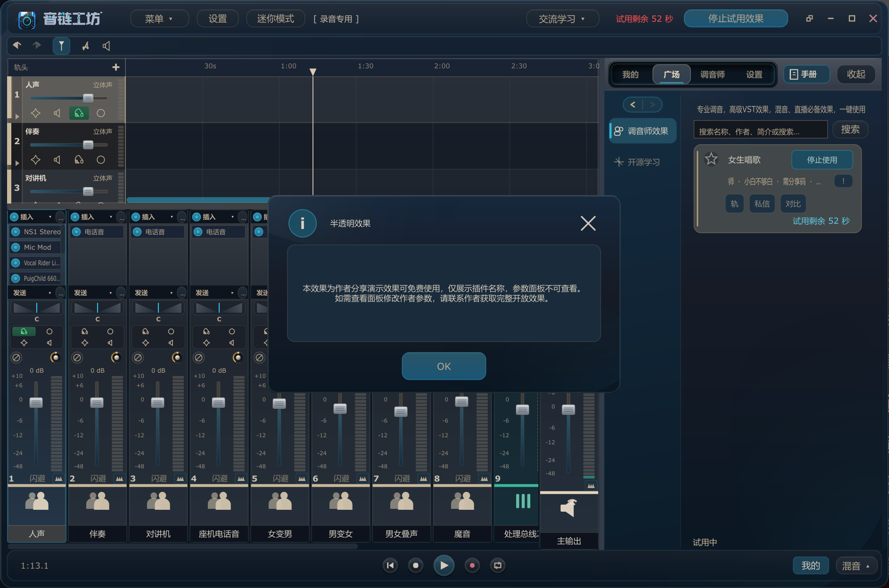
Task: Open the 菜单 dropdown
Action: tap(159, 19)
